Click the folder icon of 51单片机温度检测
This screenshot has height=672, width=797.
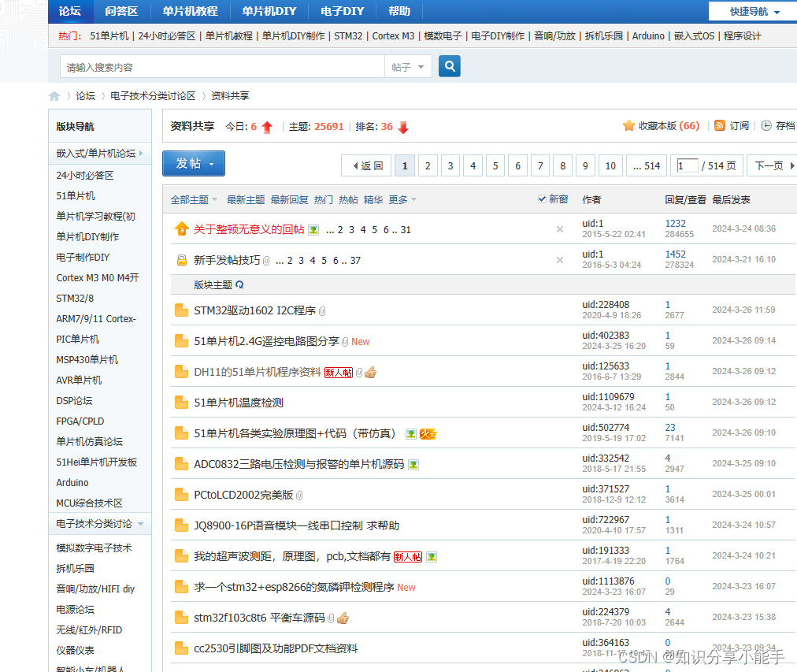coord(181,403)
